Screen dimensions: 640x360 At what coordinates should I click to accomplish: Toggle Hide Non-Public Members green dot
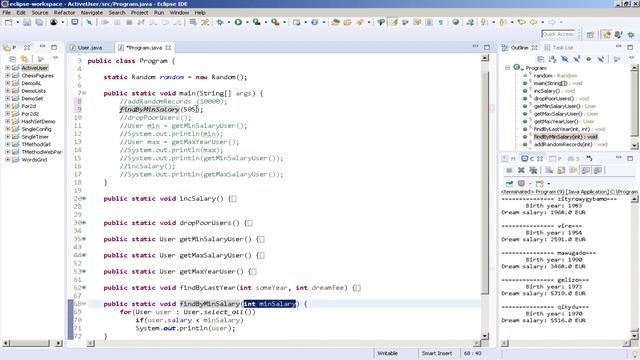coord(588,59)
